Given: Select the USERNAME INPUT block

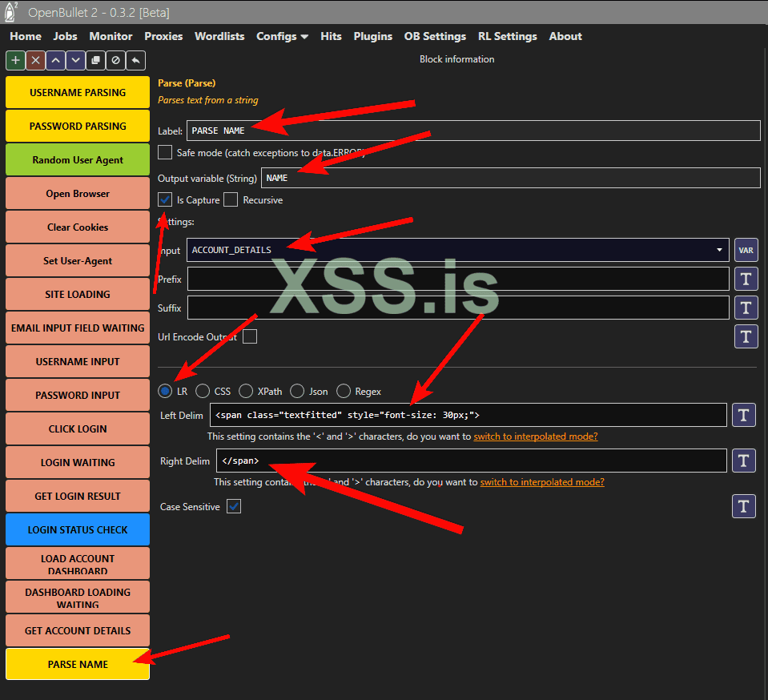Looking at the screenshot, I should coord(78,361).
